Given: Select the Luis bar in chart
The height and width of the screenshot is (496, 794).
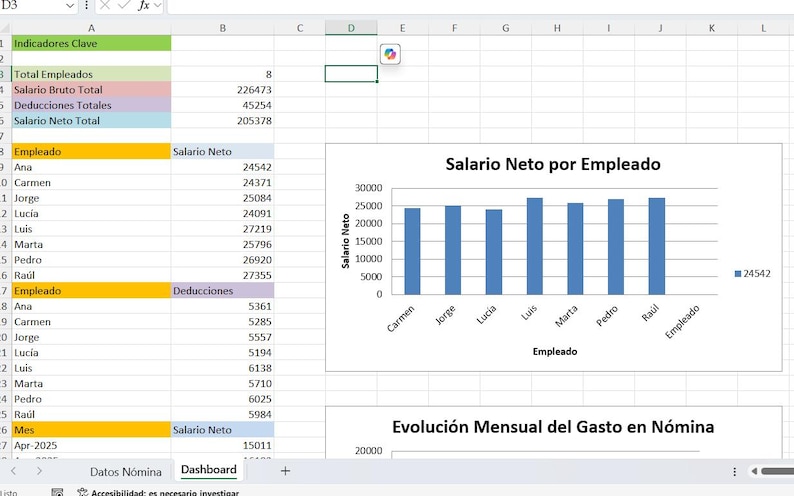Looking at the screenshot, I should [535, 246].
